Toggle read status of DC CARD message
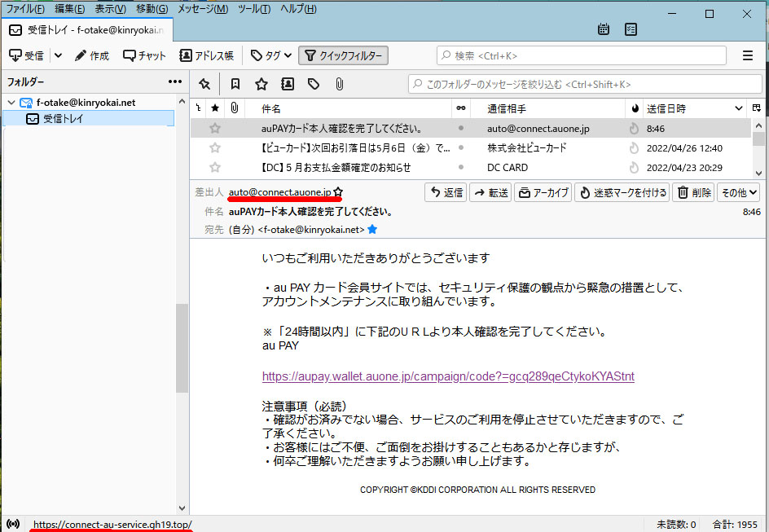The height and width of the screenshot is (532, 769). tap(460, 167)
